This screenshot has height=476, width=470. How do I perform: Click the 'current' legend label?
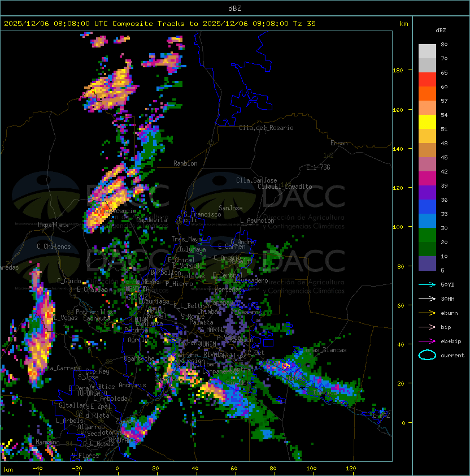pos(452,356)
